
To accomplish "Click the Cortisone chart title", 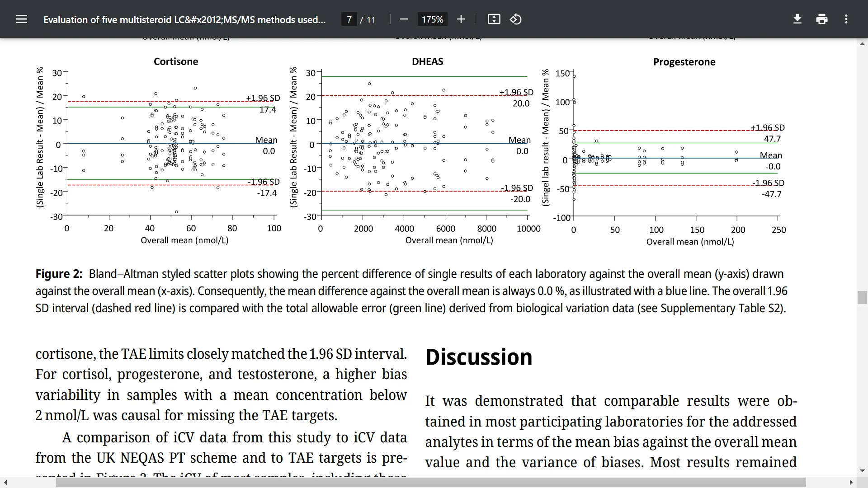I will tap(176, 61).
